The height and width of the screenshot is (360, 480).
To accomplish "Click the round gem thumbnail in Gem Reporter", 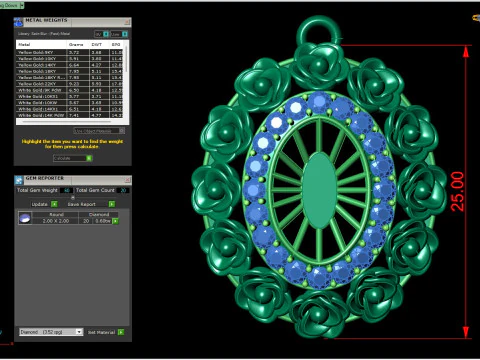I will click(x=25, y=218).
